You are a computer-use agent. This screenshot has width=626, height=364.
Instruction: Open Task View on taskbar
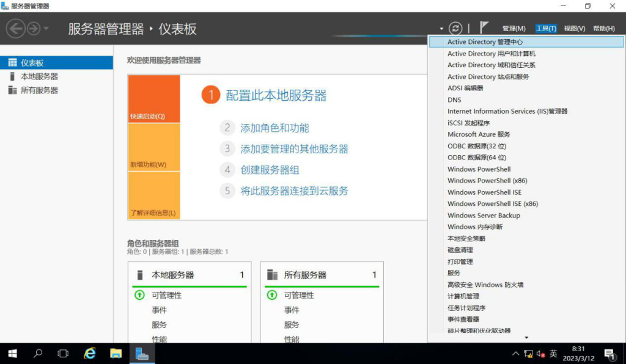coord(63,354)
